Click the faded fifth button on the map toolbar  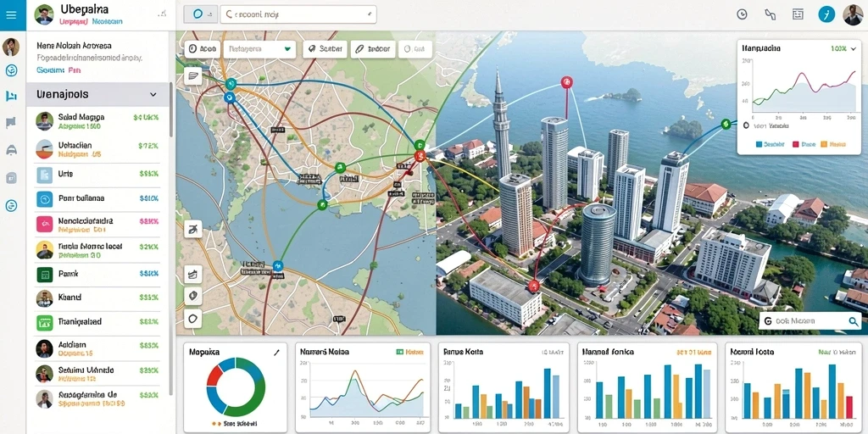(414, 48)
